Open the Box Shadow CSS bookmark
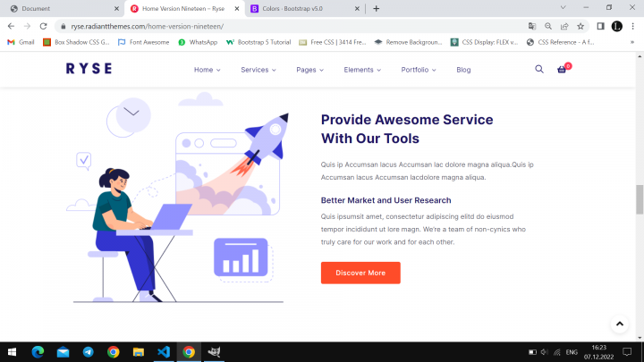Screen dimensions: 644x362 (76, 42)
